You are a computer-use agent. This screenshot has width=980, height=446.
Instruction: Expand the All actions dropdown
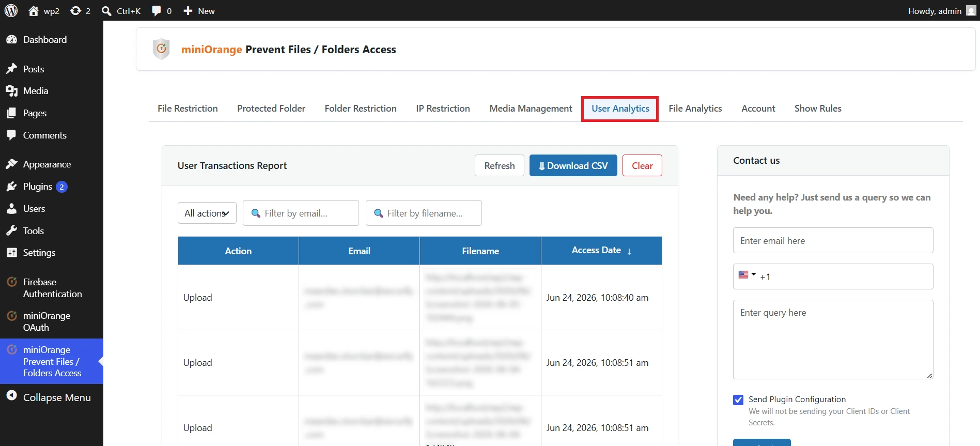pyautogui.click(x=207, y=213)
